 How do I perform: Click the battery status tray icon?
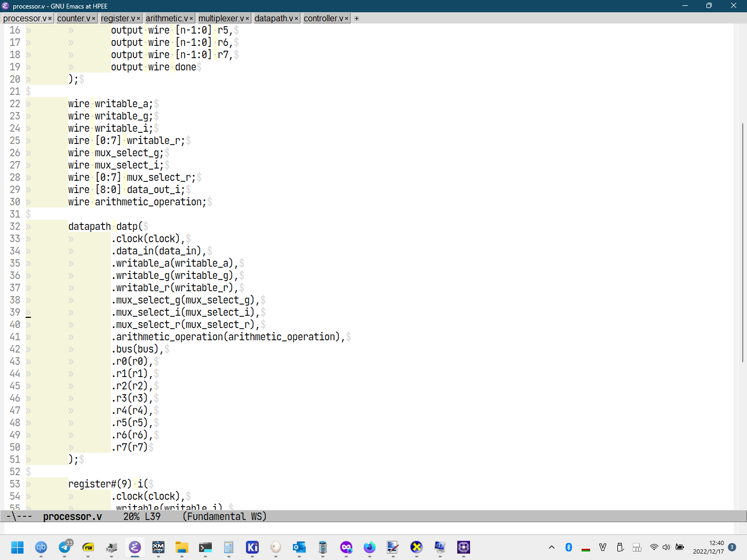pos(680,547)
